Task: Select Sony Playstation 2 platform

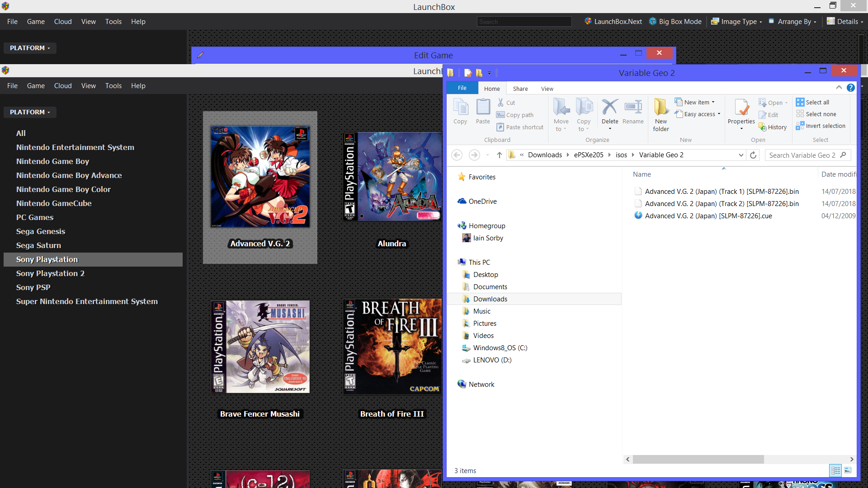Action: coord(50,273)
